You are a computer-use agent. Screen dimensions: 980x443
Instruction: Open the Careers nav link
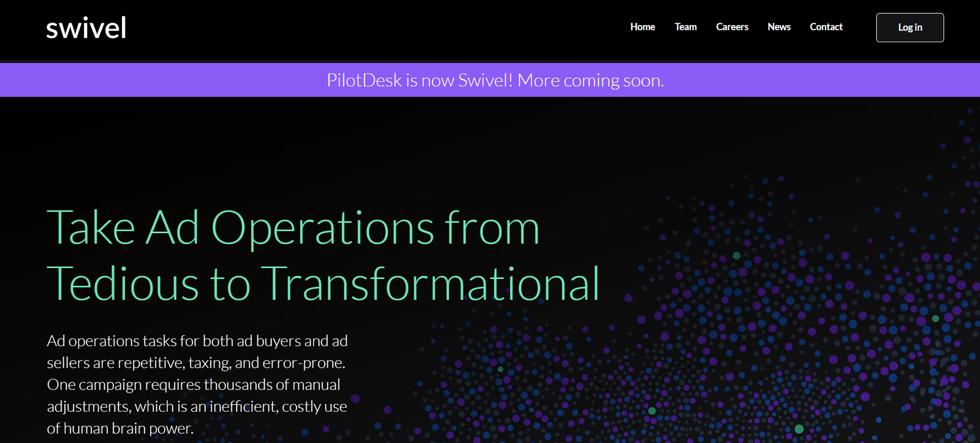(x=732, y=27)
